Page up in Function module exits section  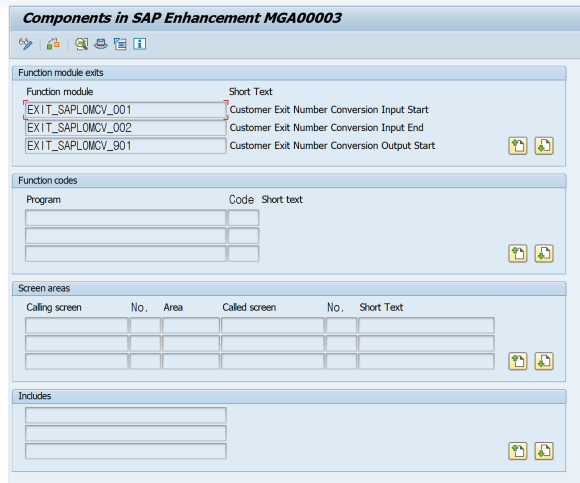tap(517, 146)
